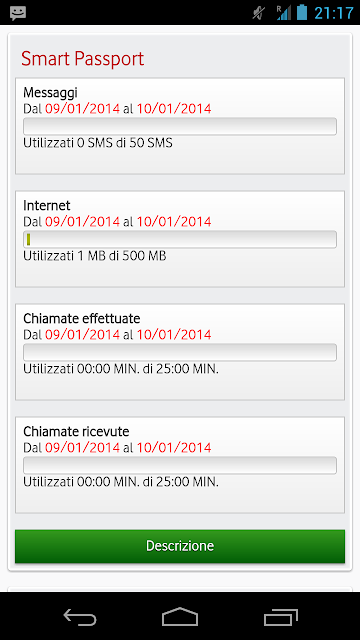The width and height of the screenshot is (360, 640).
Task: Tap the message notification icon in status bar
Action: [x=18, y=13]
